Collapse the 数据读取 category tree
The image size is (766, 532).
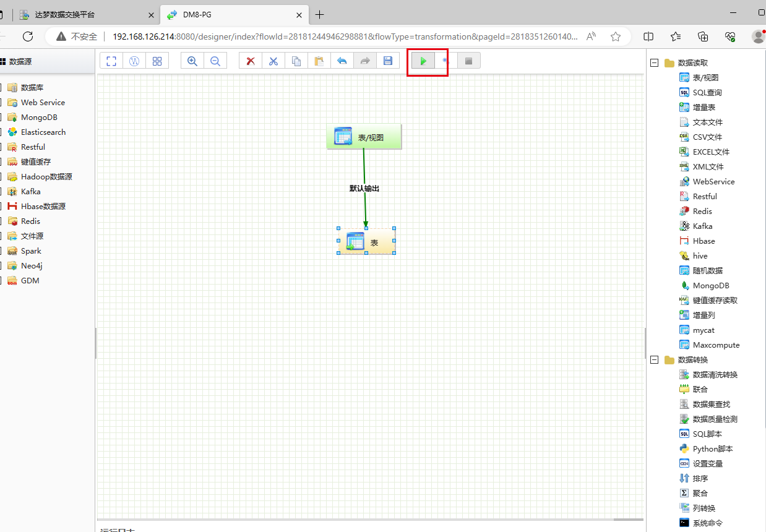click(654, 62)
